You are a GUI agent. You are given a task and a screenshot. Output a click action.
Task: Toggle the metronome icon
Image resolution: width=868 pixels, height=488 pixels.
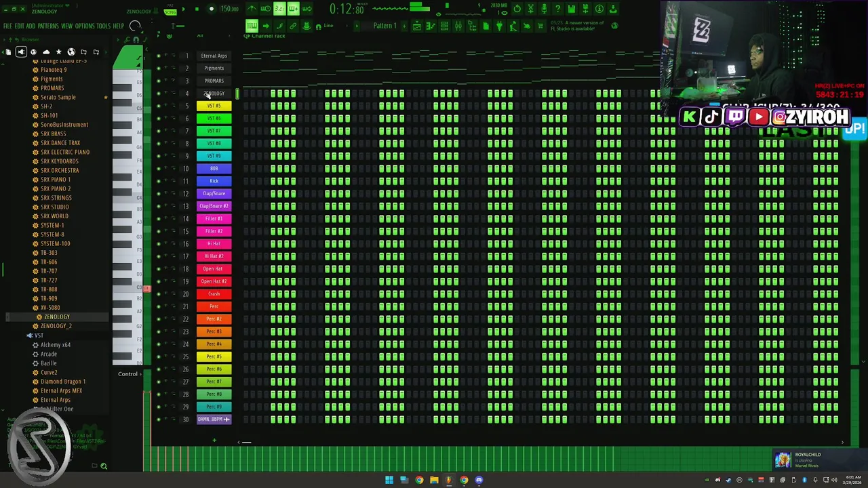click(252, 9)
